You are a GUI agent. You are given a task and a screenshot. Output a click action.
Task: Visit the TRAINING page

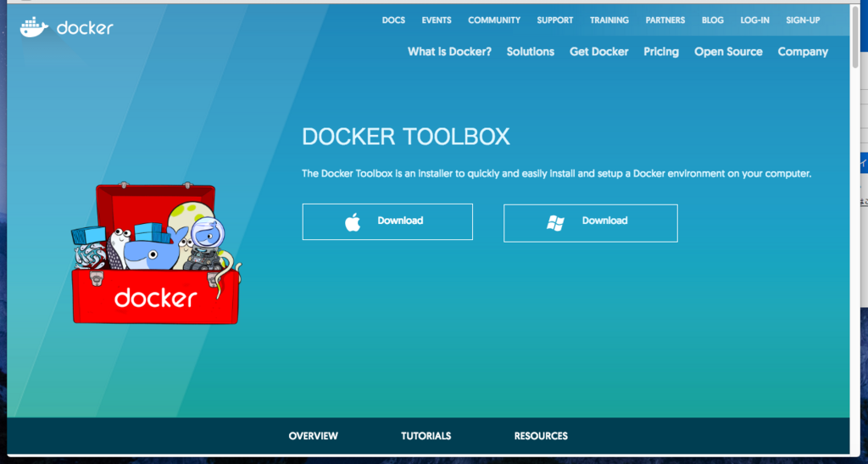[609, 20]
